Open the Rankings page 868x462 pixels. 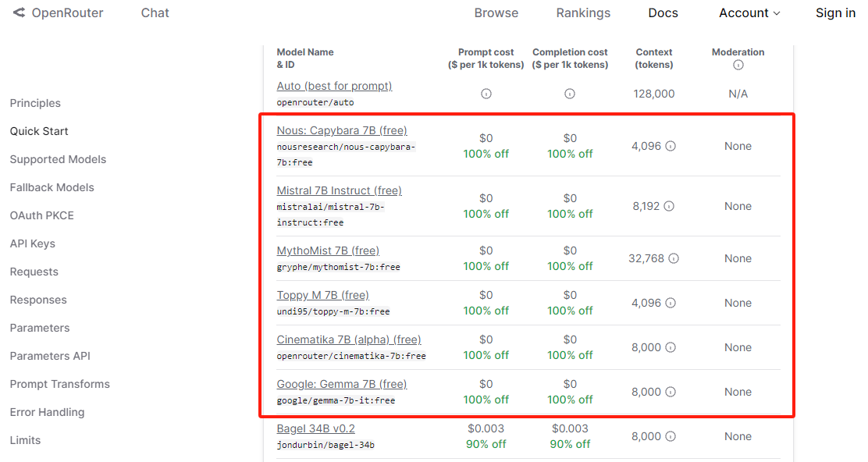click(583, 13)
